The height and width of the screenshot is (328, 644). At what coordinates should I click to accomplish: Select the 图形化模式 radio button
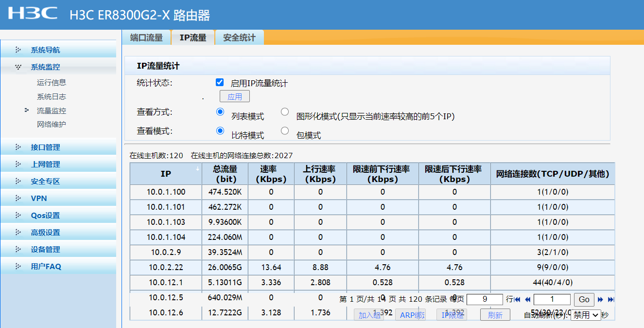(285, 111)
